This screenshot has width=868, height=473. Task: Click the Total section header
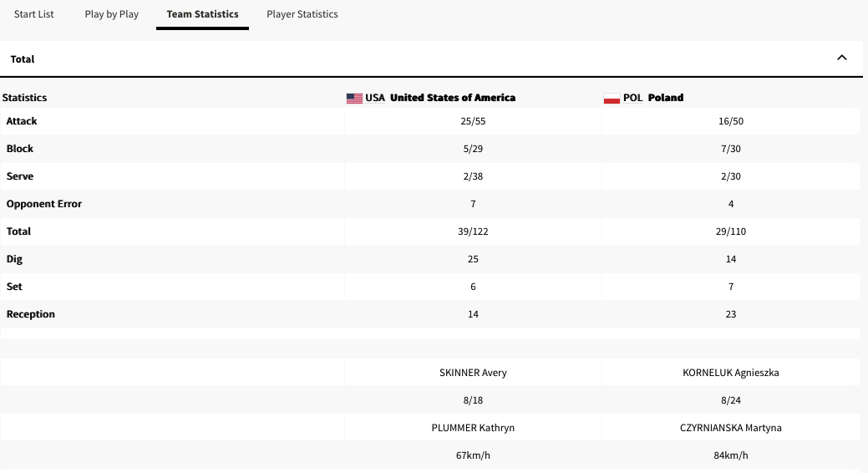pyautogui.click(x=23, y=59)
